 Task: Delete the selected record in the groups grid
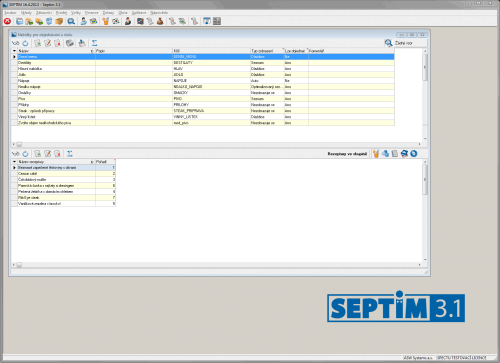57,43
